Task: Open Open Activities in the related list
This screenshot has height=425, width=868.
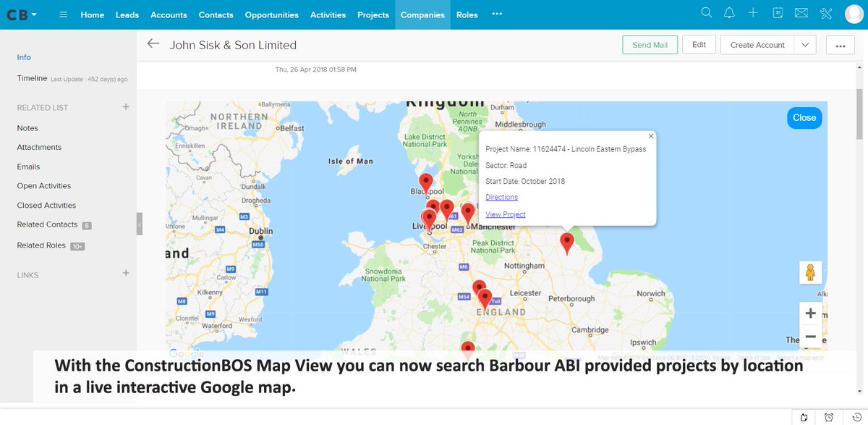Action: coord(44,186)
